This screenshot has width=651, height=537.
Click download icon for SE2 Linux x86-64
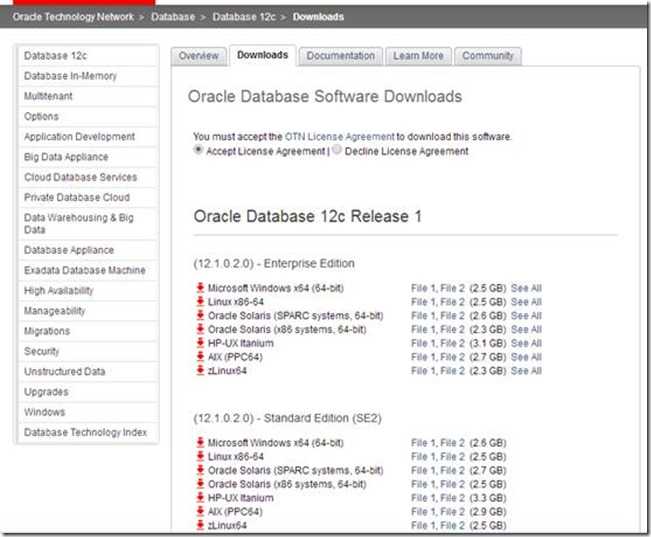200,456
